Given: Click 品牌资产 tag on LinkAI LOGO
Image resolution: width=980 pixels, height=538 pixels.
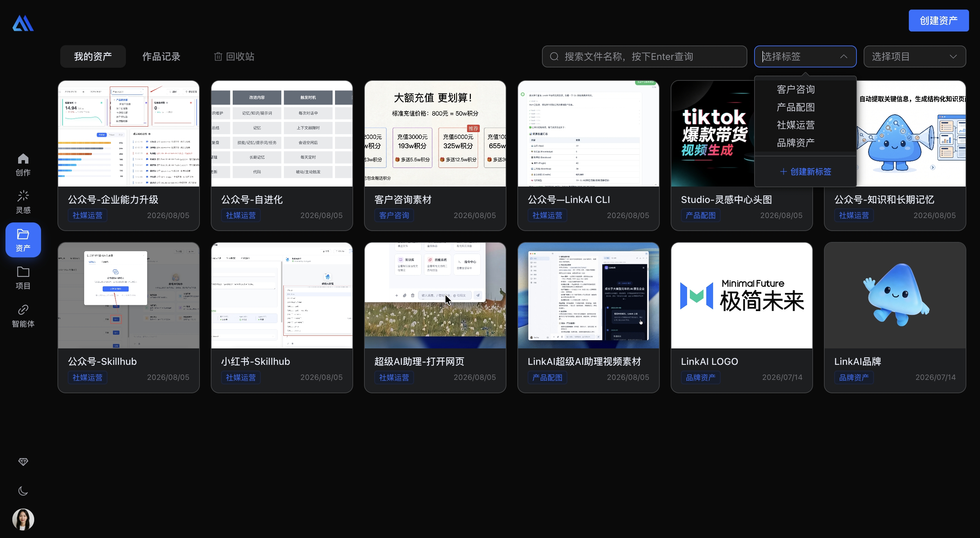Looking at the screenshot, I should (x=701, y=377).
